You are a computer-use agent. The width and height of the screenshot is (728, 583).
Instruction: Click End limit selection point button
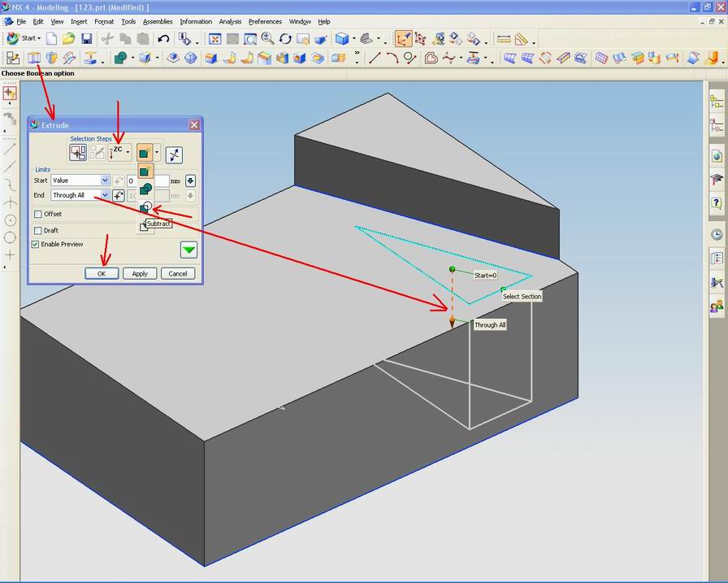click(119, 196)
